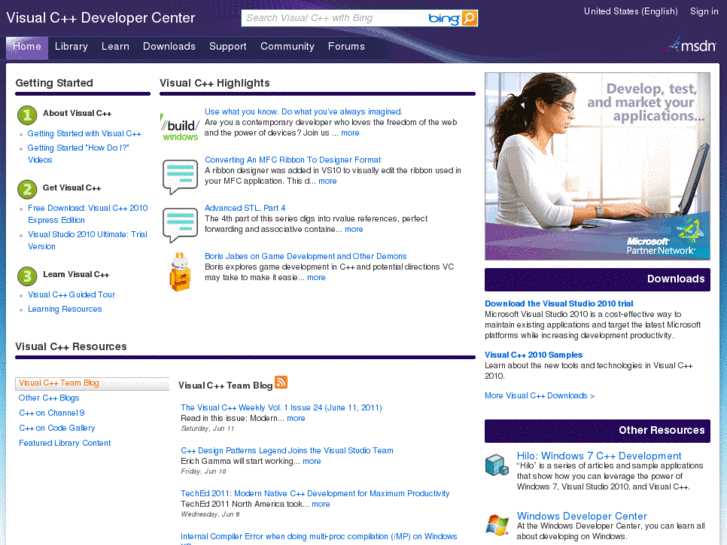Open Getting Started How Do I Videos link

click(x=78, y=154)
